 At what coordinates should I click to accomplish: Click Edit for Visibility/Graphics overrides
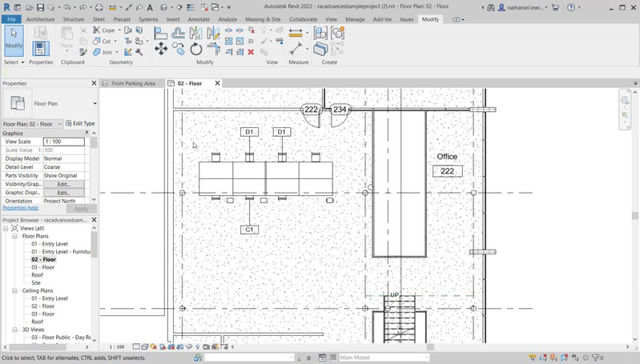click(x=63, y=184)
